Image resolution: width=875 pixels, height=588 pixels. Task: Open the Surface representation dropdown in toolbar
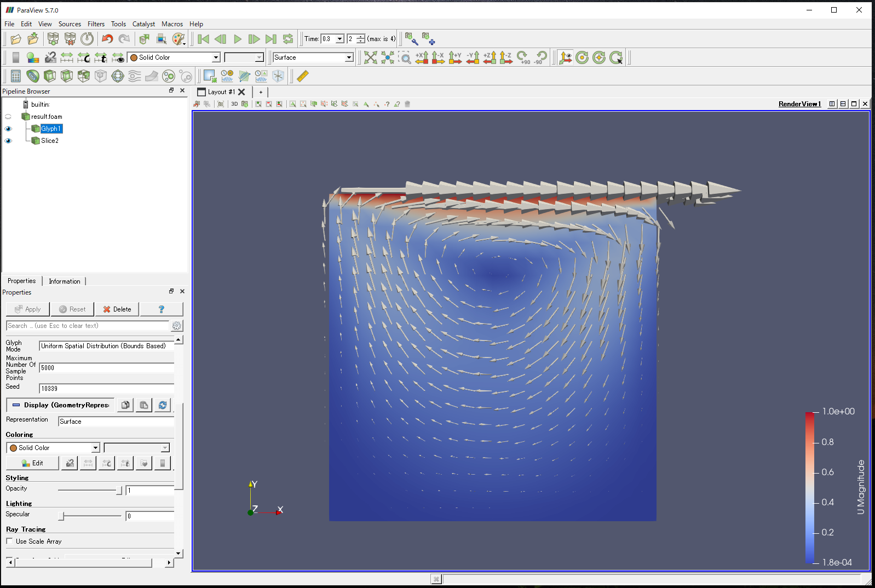pyautogui.click(x=313, y=57)
